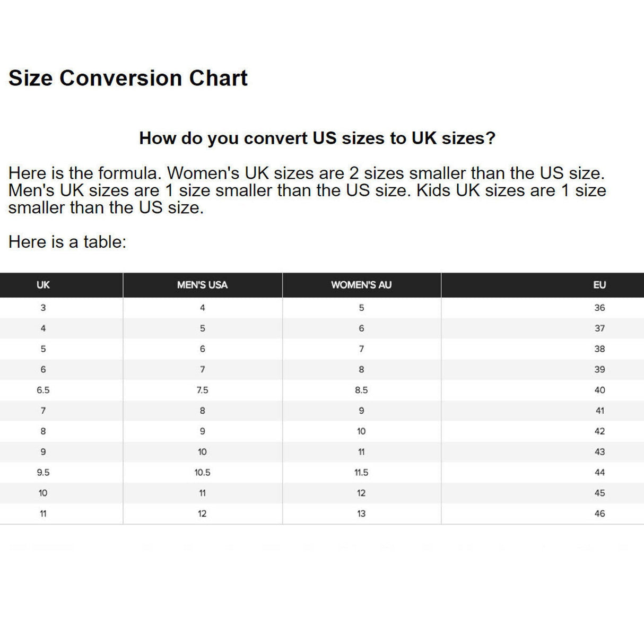Click the formula explanation paragraph
The width and height of the screenshot is (644, 644).
(x=307, y=190)
